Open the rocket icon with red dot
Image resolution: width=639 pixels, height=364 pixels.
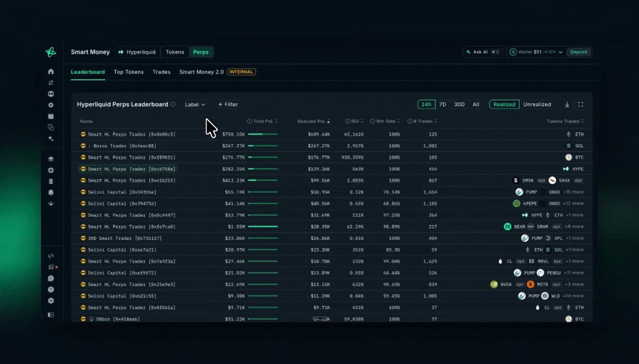pos(51,267)
